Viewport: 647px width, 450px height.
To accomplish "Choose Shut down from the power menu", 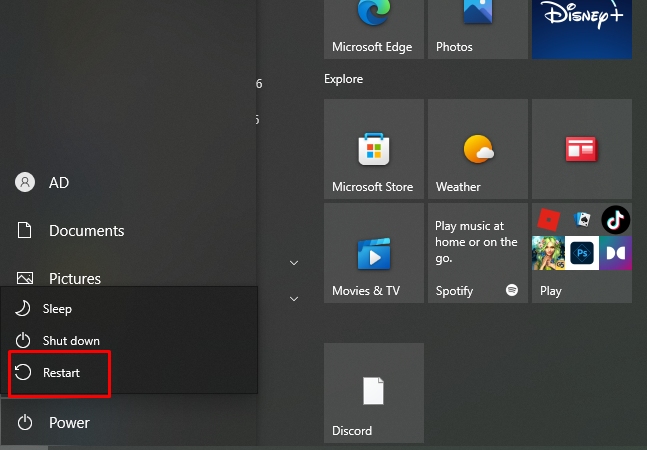I will pos(70,341).
